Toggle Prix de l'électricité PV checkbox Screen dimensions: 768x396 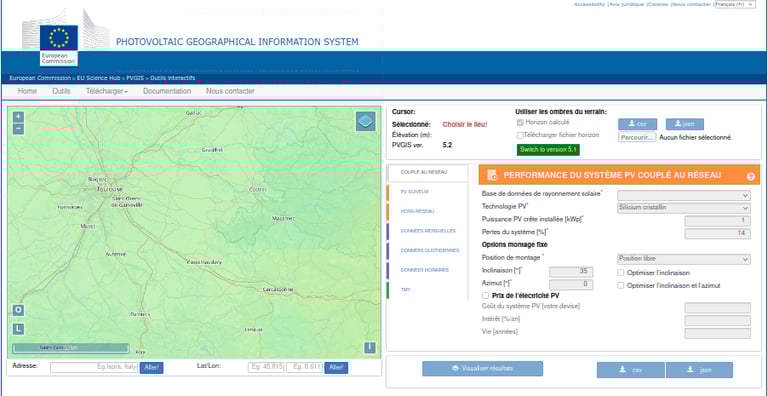coord(485,296)
